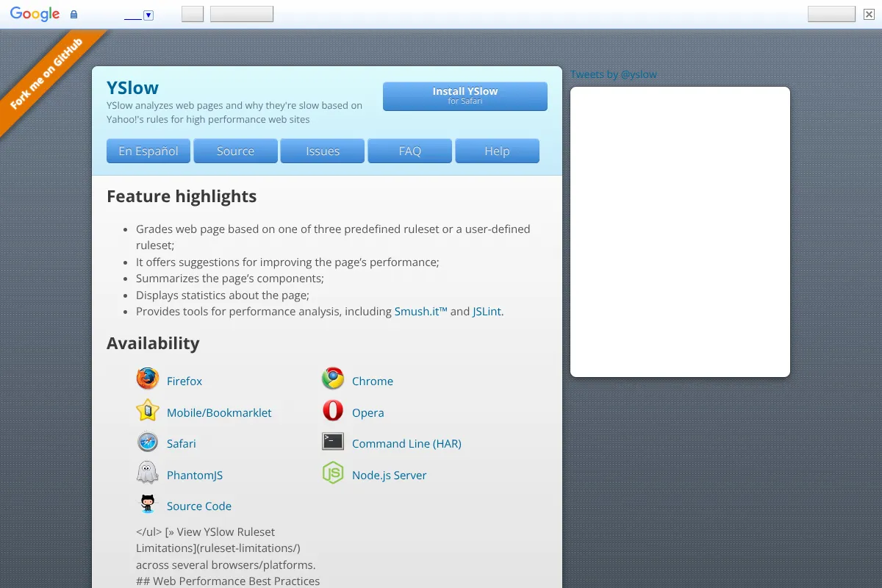Click the GitHub octocat Source Code icon
The image size is (882, 588).
148,504
